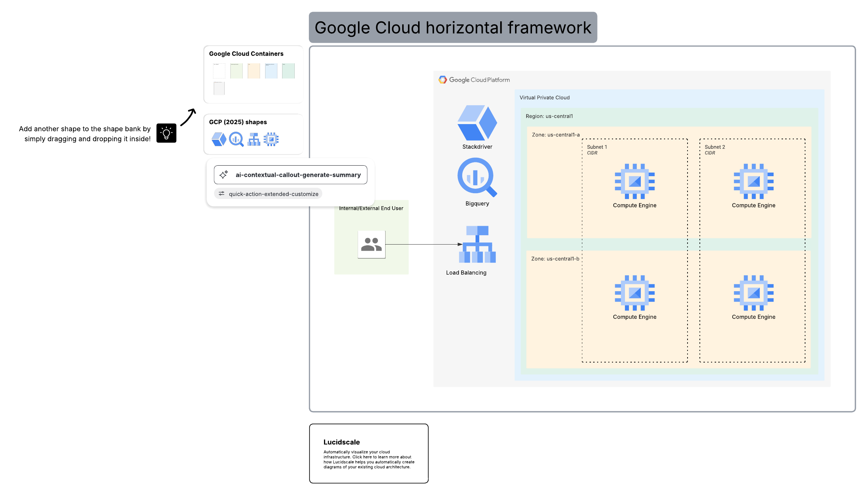Select the end user people icon

click(x=371, y=245)
